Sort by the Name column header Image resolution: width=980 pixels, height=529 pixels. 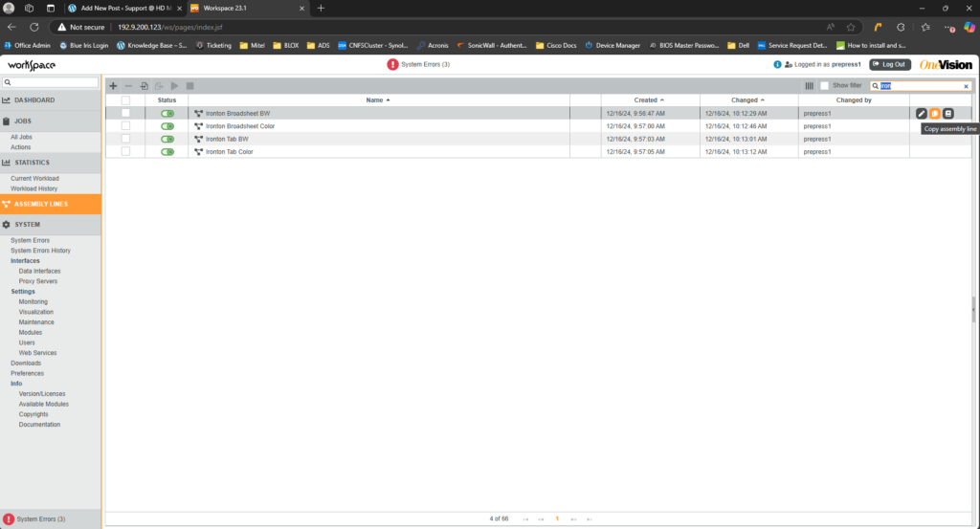pos(377,99)
